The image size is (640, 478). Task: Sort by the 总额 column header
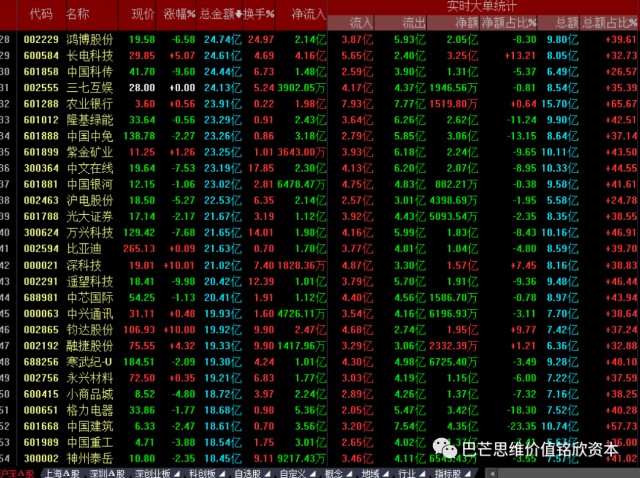click(567, 23)
